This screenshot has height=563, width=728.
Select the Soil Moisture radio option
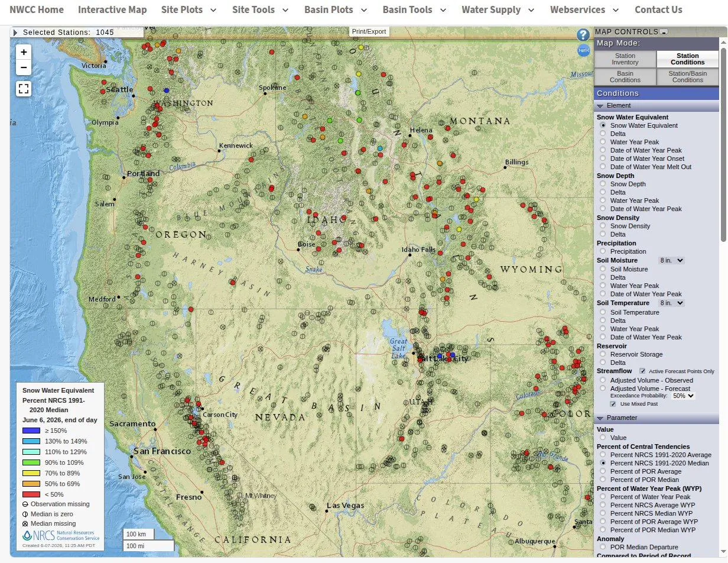pyautogui.click(x=603, y=269)
